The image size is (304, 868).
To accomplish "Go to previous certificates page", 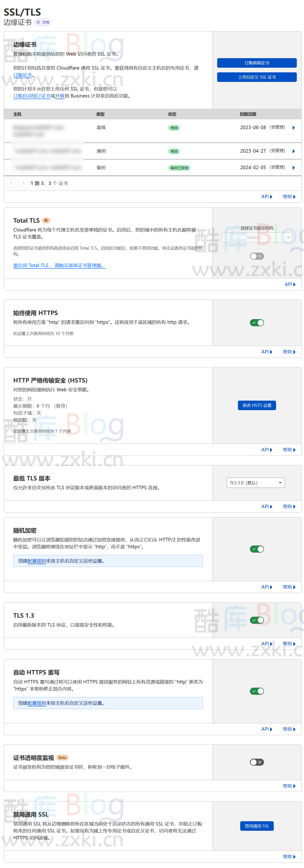I will pos(11,183).
